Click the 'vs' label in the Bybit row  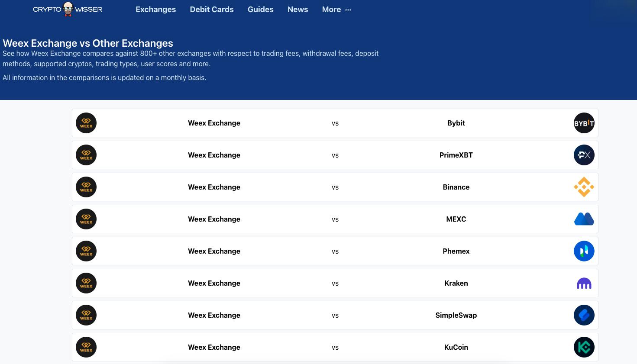pos(335,123)
